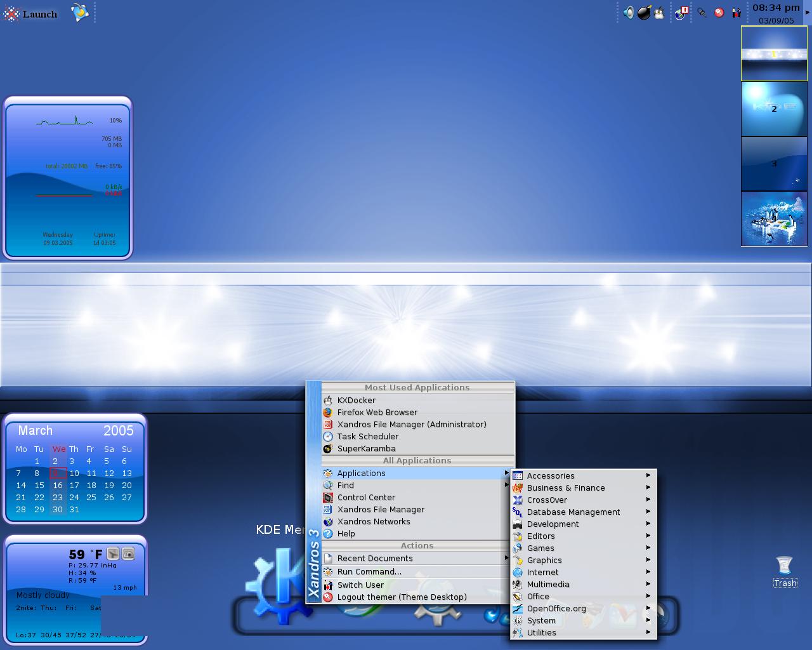Expand the Database Management submenu
The image size is (812, 650).
[583, 512]
